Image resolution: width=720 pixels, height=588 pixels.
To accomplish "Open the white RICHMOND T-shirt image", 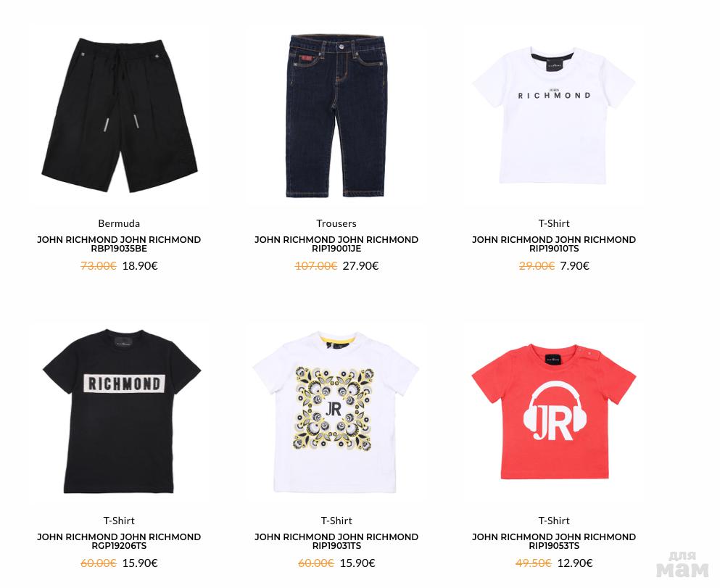I will pos(554,116).
